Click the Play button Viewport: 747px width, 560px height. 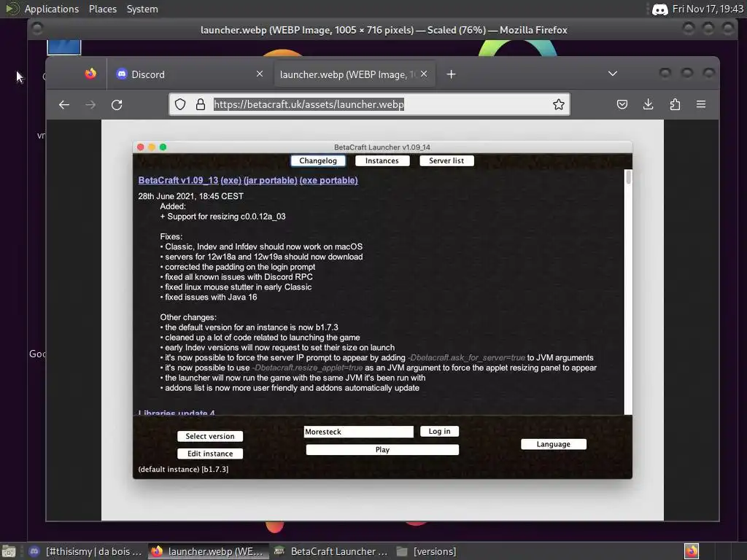382,450
